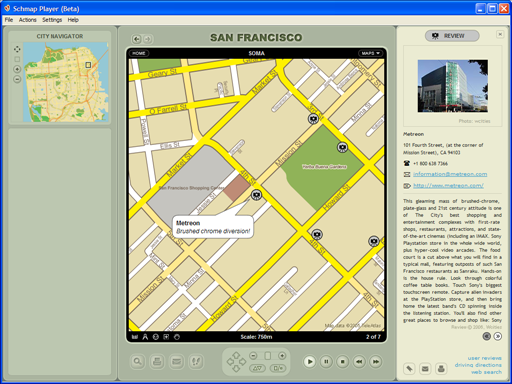Click the zoom slider handle
512x384 pixels.
268,356
